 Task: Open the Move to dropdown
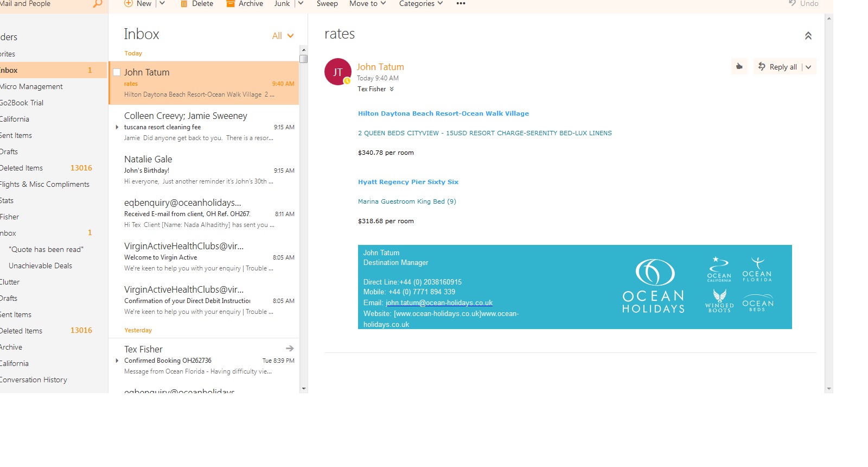[368, 4]
